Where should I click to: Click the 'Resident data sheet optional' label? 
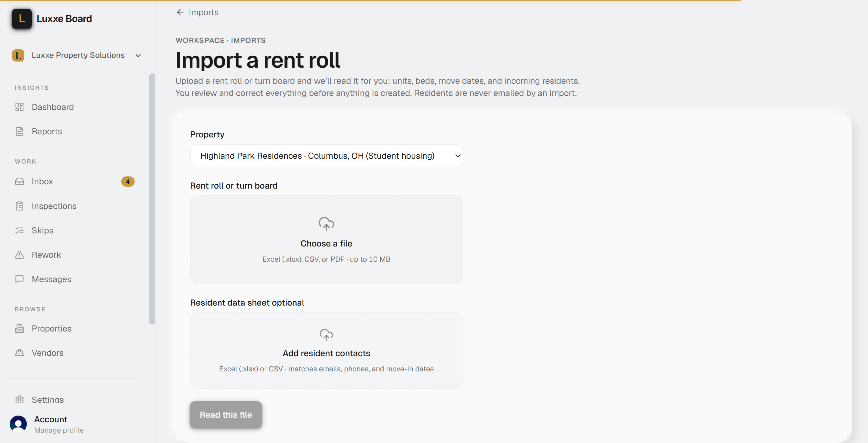pyautogui.click(x=247, y=303)
